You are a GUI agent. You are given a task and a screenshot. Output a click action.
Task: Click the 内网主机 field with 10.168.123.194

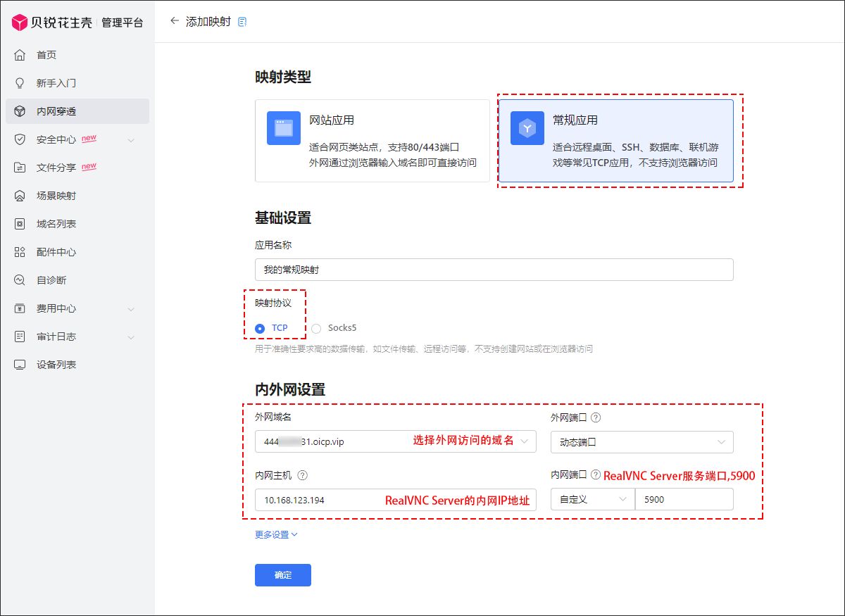[396, 499]
